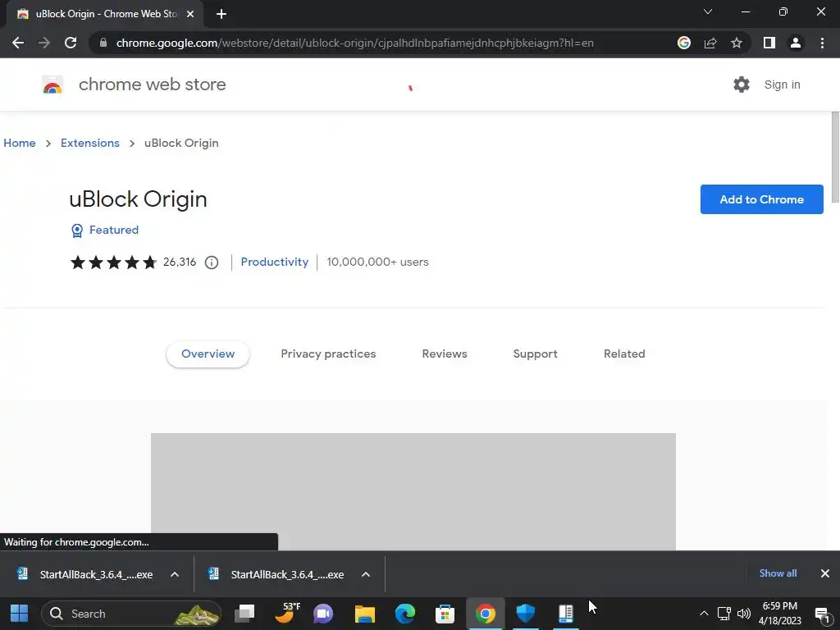840x630 pixels.
Task: Click the taskbar Search box
Action: 130,614
